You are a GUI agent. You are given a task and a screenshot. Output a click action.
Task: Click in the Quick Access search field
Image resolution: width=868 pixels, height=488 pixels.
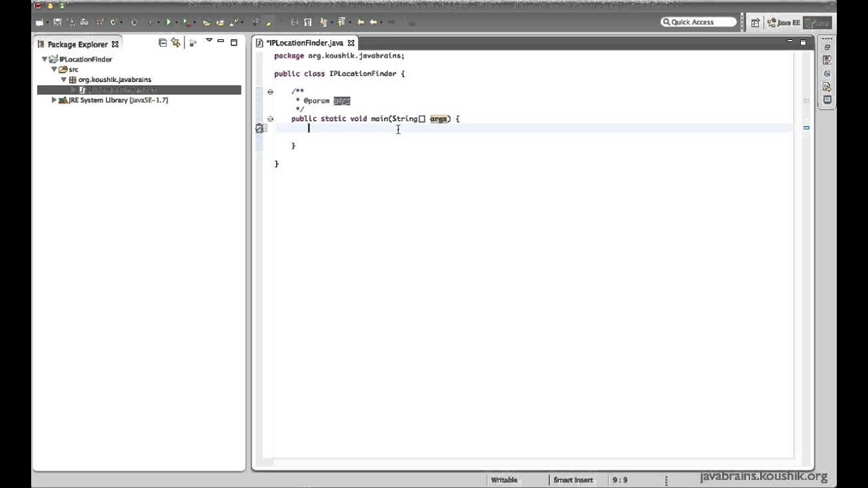pos(698,22)
